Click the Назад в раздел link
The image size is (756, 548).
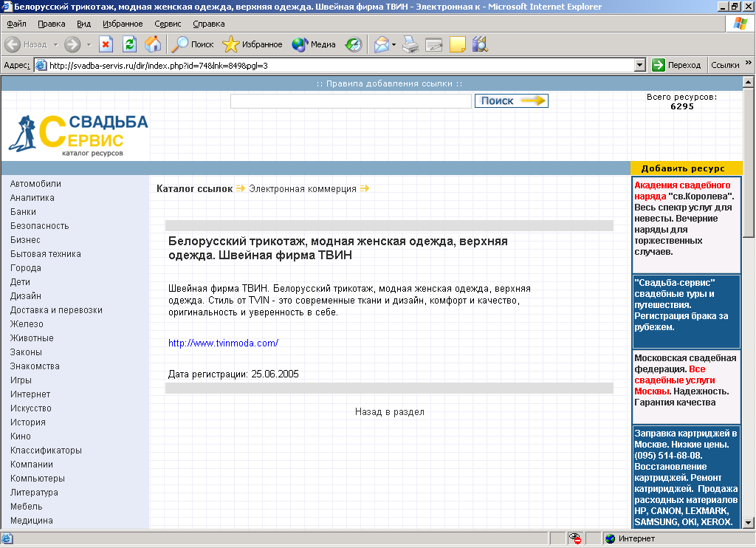pos(390,412)
